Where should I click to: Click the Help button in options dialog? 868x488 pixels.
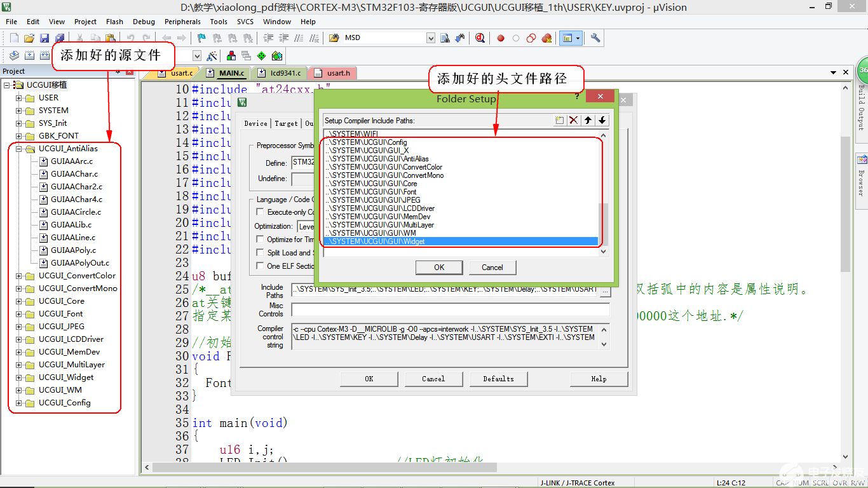pos(599,379)
